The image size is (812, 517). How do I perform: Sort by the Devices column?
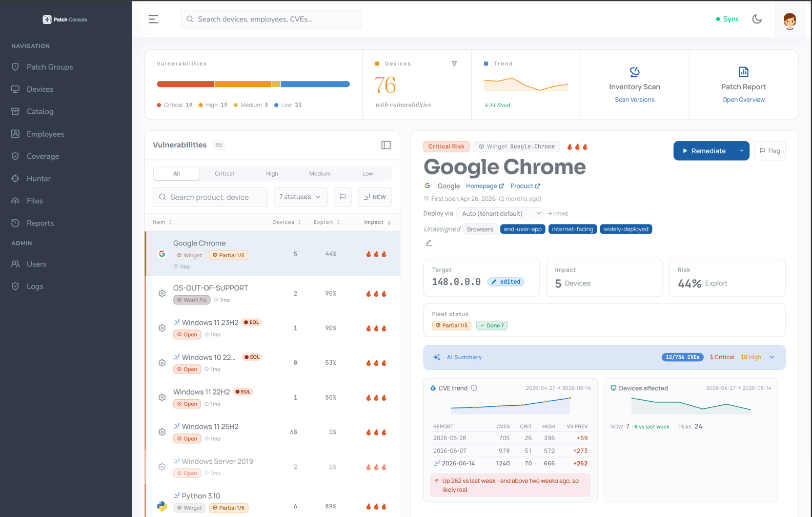point(287,222)
